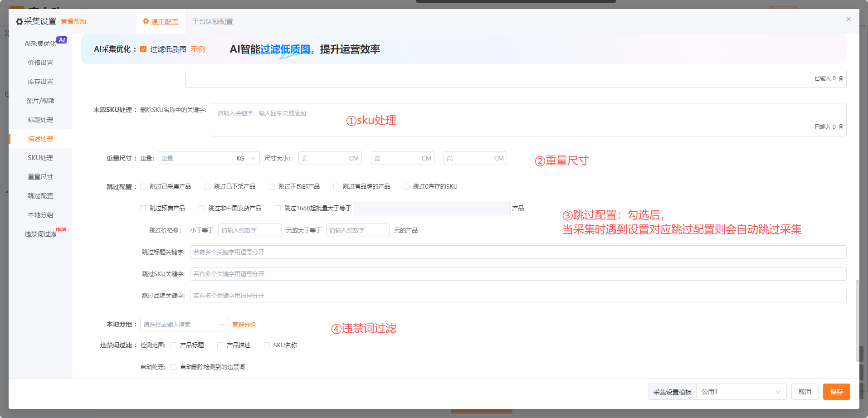Click the help question icon next to 跳过价格
868x418 pixels.
click(176, 230)
